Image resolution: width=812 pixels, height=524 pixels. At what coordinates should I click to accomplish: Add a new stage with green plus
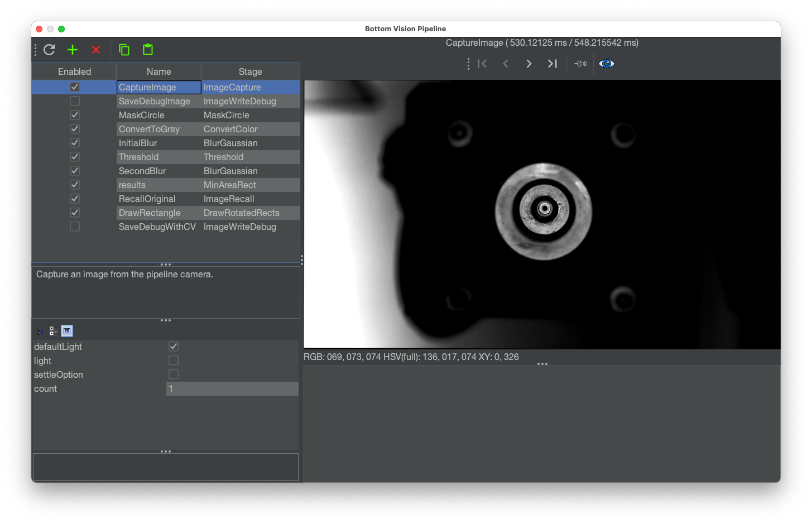[73, 50]
